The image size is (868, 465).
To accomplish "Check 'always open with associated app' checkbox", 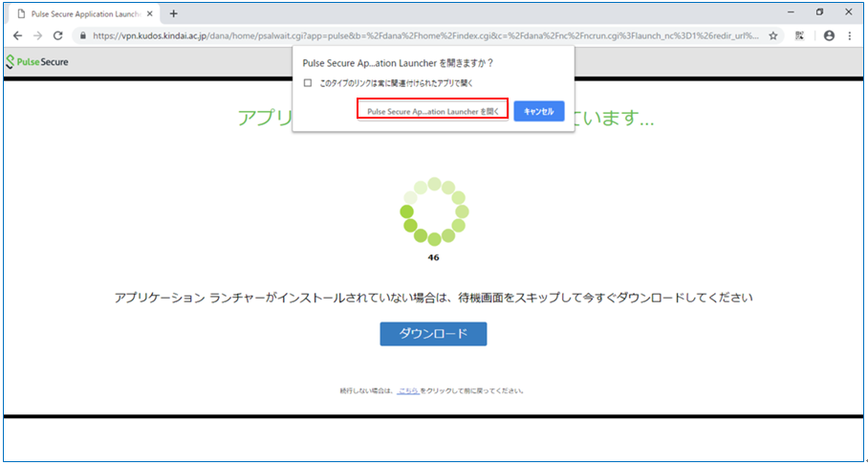I will (308, 83).
